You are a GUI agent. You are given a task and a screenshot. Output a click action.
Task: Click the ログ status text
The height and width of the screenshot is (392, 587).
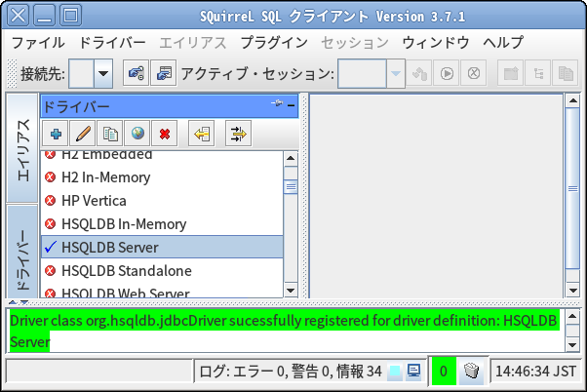tap(291, 372)
